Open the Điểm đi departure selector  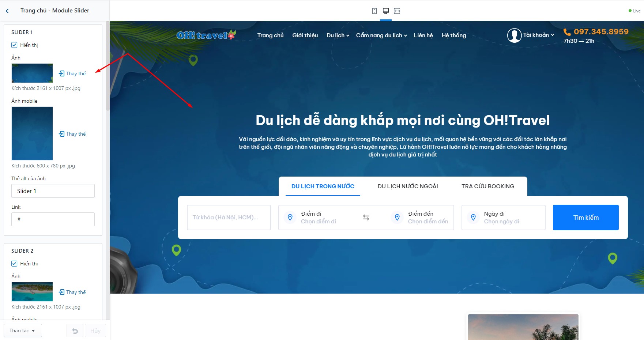point(319,218)
